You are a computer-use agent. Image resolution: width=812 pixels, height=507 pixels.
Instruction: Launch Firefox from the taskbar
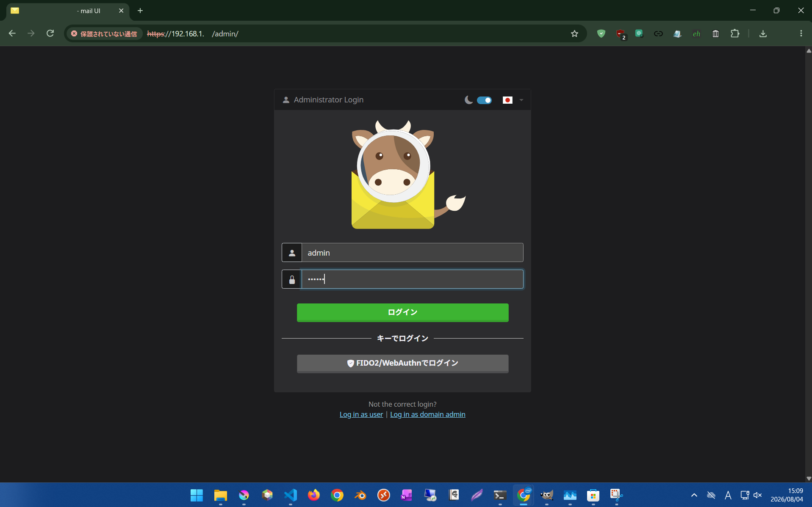point(314,495)
